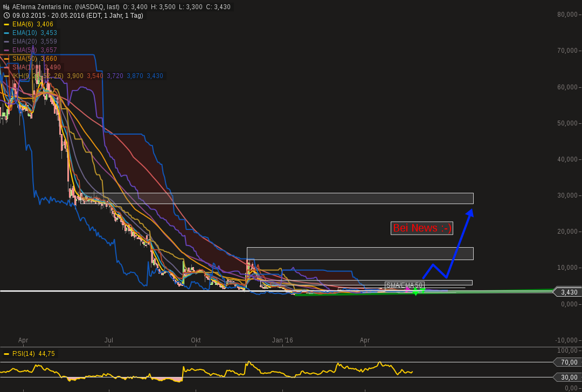Viewport: 582px width, 392px height.
Task: Select the EMA(6) legend label
Action: 23,24
